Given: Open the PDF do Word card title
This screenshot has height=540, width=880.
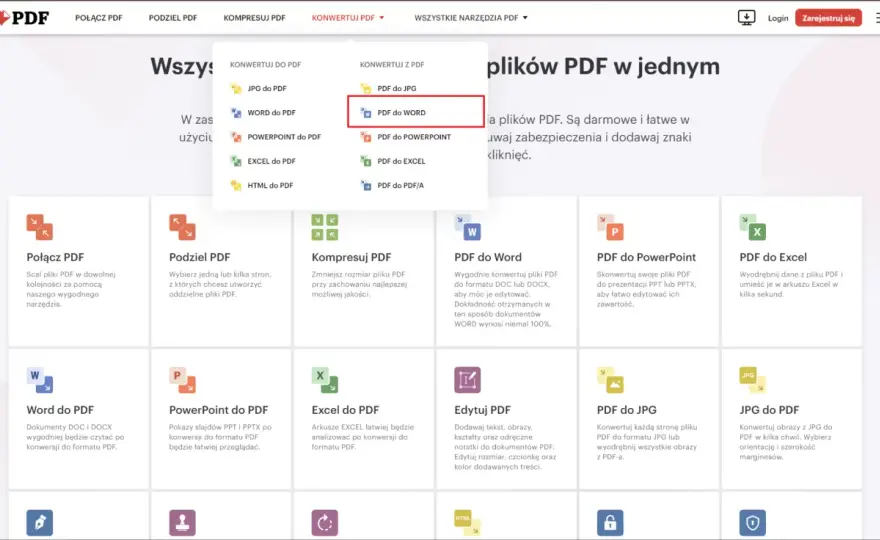Looking at the screenshot, I should click(x=488, y=257).
